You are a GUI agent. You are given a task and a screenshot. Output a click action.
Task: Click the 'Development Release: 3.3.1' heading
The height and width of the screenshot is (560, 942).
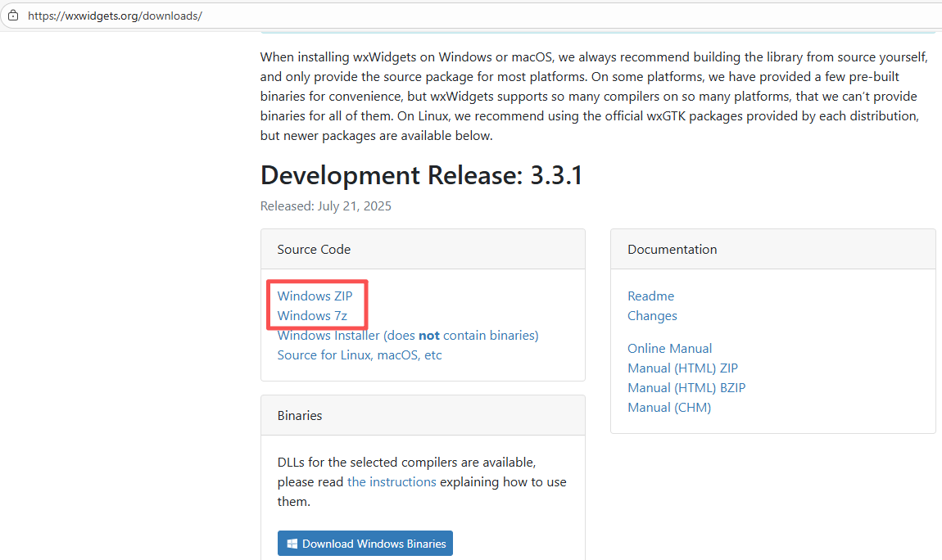[x=421, y=175]
